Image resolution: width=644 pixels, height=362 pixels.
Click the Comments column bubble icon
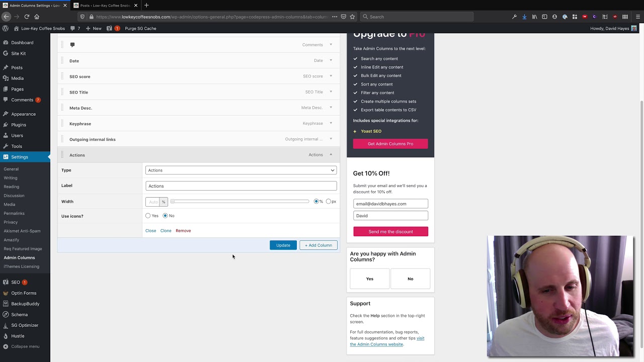pos(72,45)
